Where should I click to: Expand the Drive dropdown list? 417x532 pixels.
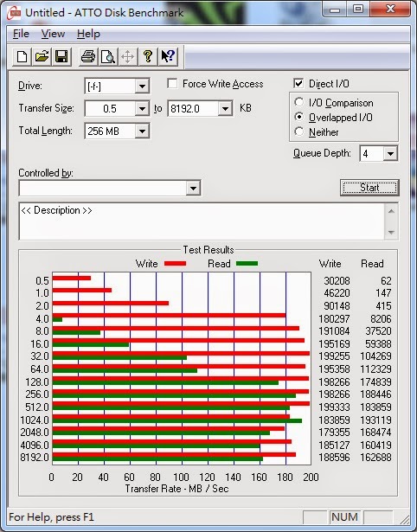point(142,87)
